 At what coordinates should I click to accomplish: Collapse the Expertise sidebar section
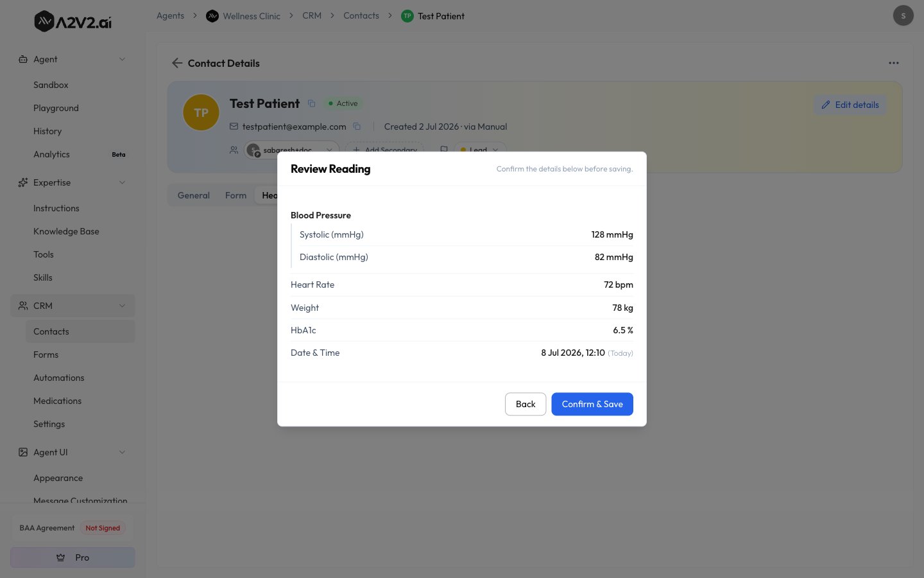pos(122,182)
